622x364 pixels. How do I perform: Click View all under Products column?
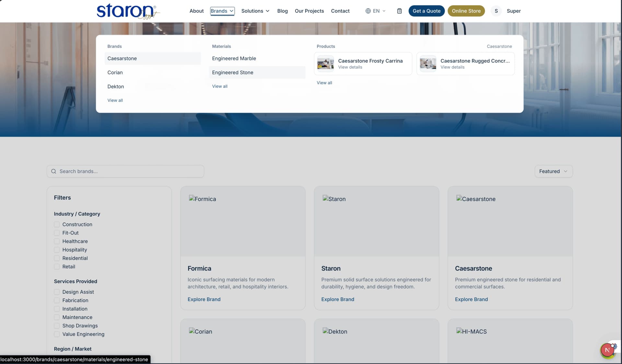point(324,83)
